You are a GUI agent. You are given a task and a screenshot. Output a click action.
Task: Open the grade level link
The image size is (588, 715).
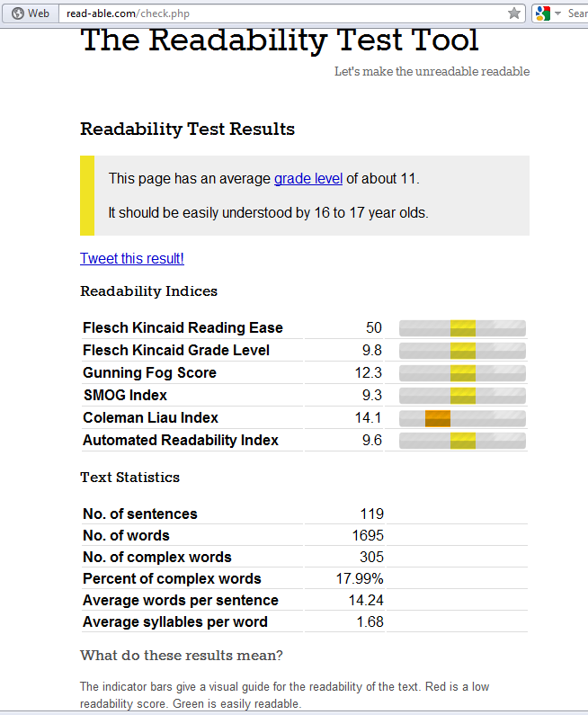pos(308,178)
